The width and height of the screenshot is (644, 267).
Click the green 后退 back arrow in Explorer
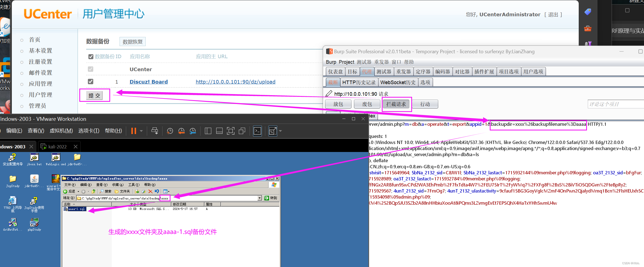pyautogui.click(x=69, y=191)
